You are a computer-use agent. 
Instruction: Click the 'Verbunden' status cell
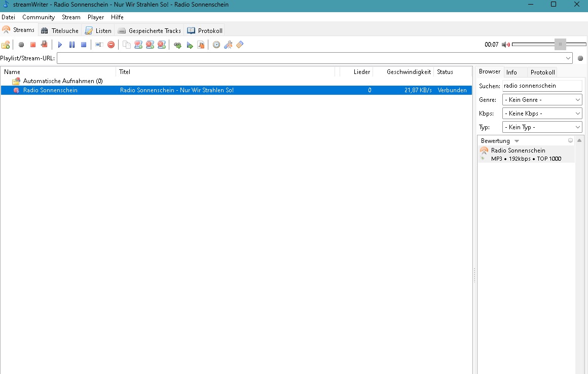click(x=452, y=90)
